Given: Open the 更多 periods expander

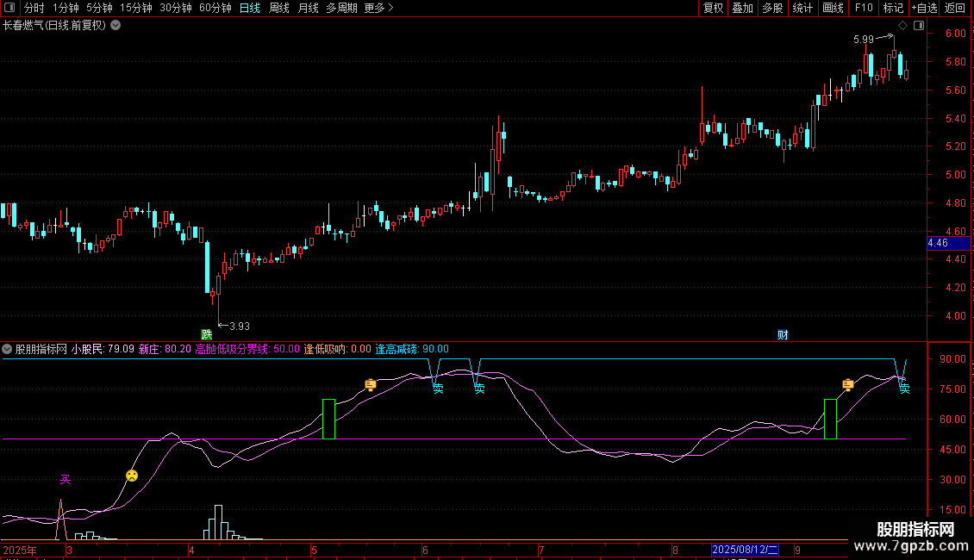Looking at the screenshot, I should (x=378, y=9).
